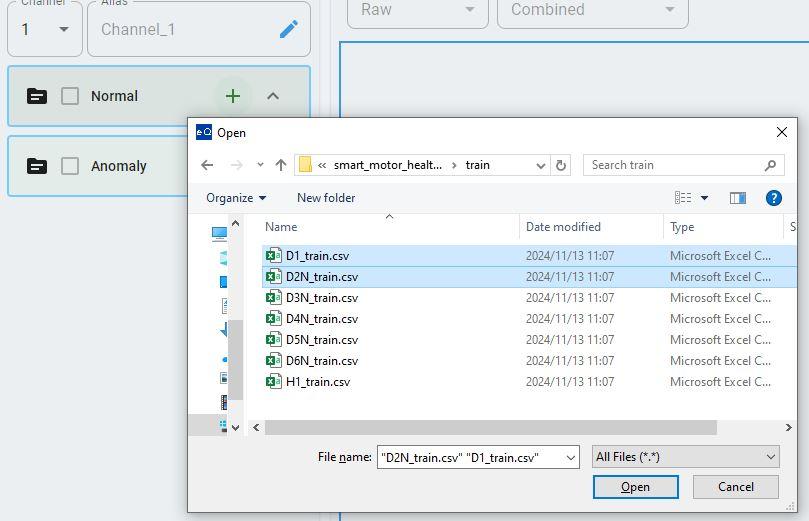Check the Normal checkbox
Viewport: 809px width, 521px height.
pyautogui.click(x=70, y=96)
